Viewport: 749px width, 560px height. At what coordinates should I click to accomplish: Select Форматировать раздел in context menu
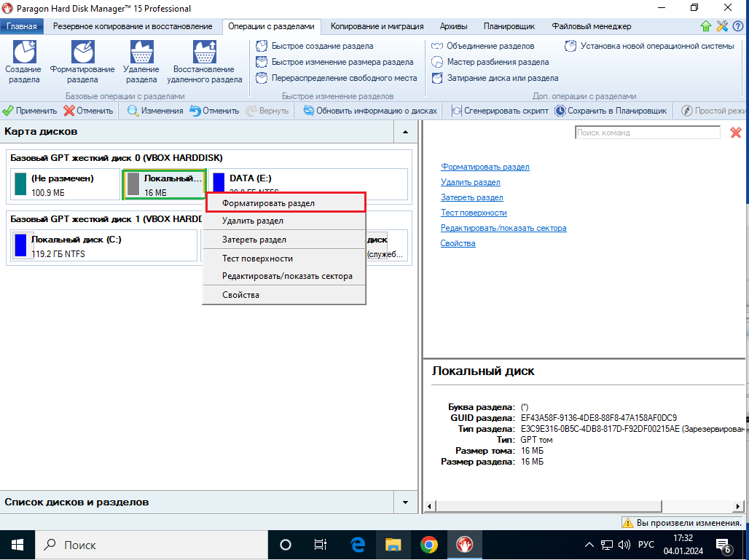coord(285,203)
